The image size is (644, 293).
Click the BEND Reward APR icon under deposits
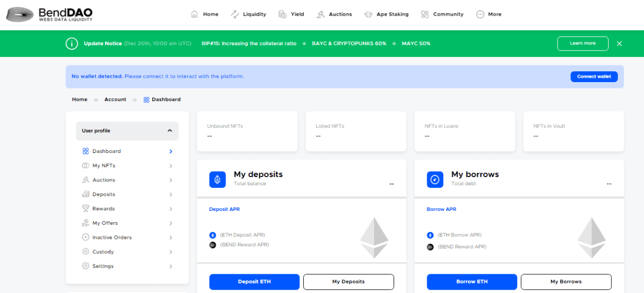tap(213, 245)
